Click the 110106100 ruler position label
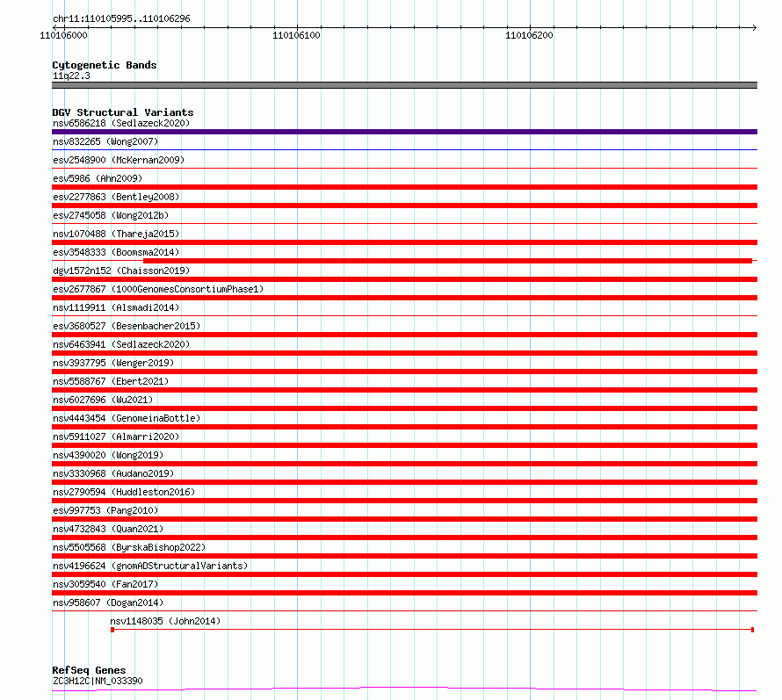The image size is (782, 700). point(296,35)
